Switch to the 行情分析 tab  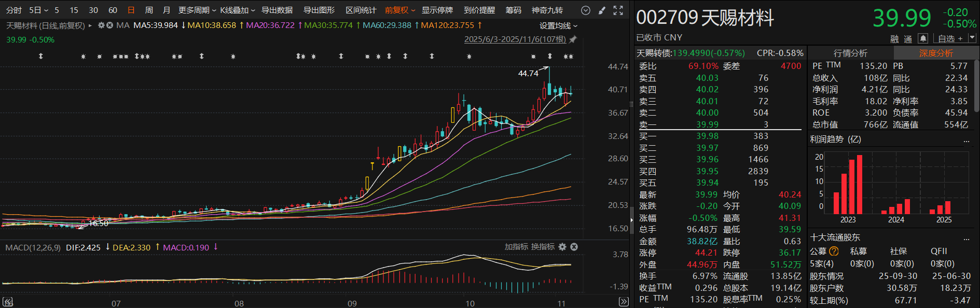[x=850, y=53]
